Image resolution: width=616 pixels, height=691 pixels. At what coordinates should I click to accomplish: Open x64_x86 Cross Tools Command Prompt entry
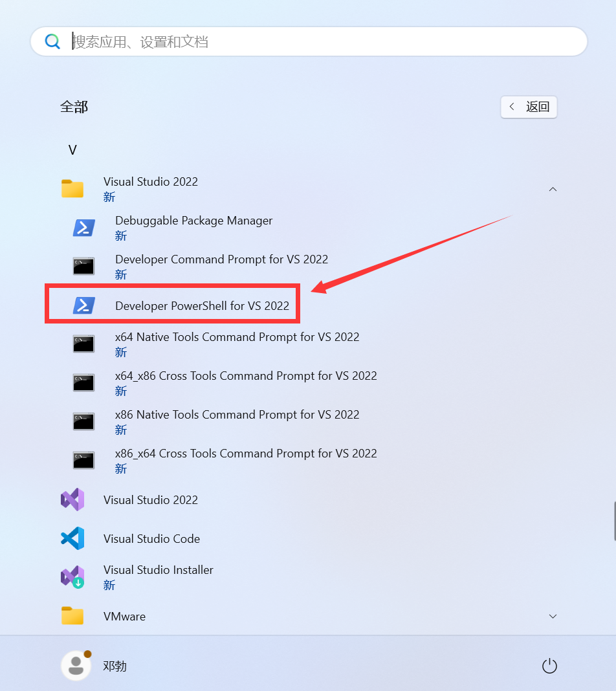coord(246,375)
